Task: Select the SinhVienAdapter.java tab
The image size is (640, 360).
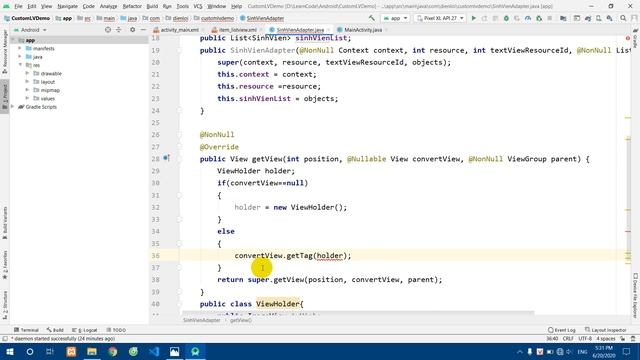Action: [x=300, y=30]
